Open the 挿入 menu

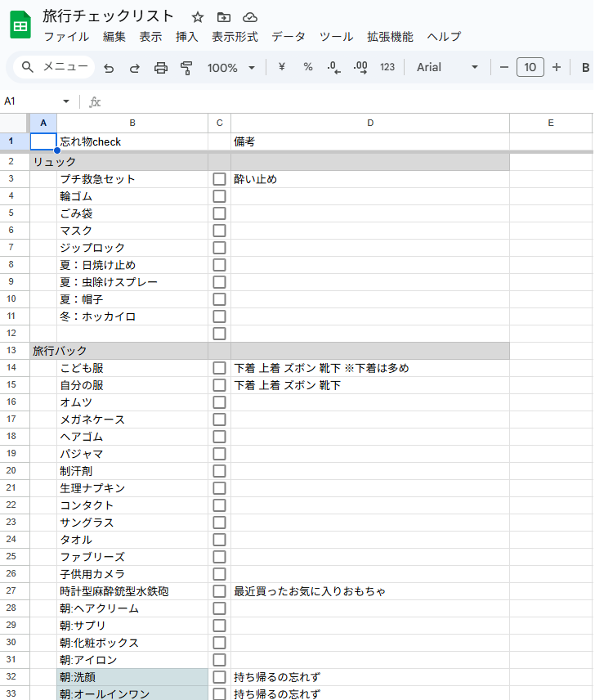click(187, 37)
